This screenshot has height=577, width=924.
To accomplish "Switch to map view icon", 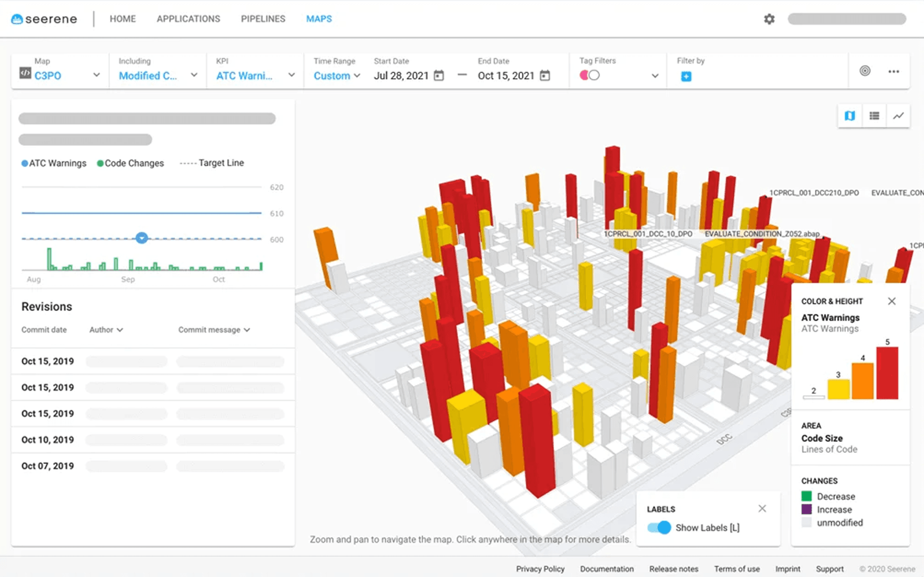I will click(x=849, y=116).
